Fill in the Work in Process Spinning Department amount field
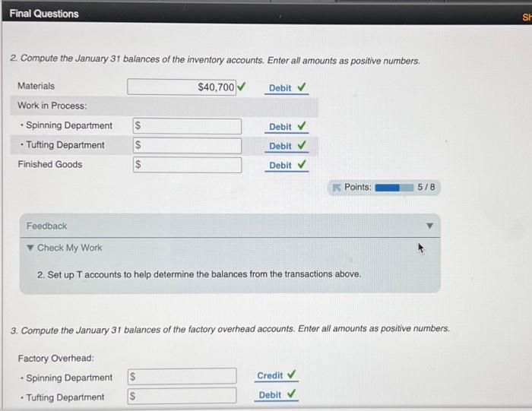 point(187,126)
